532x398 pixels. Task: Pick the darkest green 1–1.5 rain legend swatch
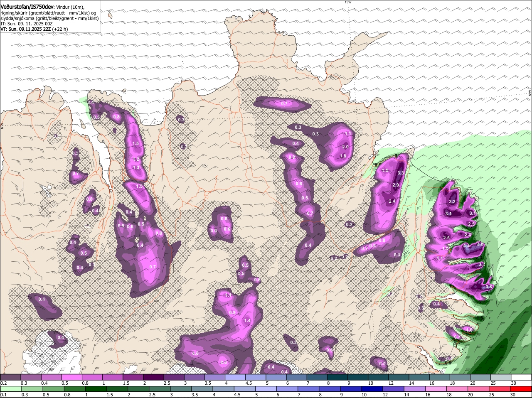point(96,389)
